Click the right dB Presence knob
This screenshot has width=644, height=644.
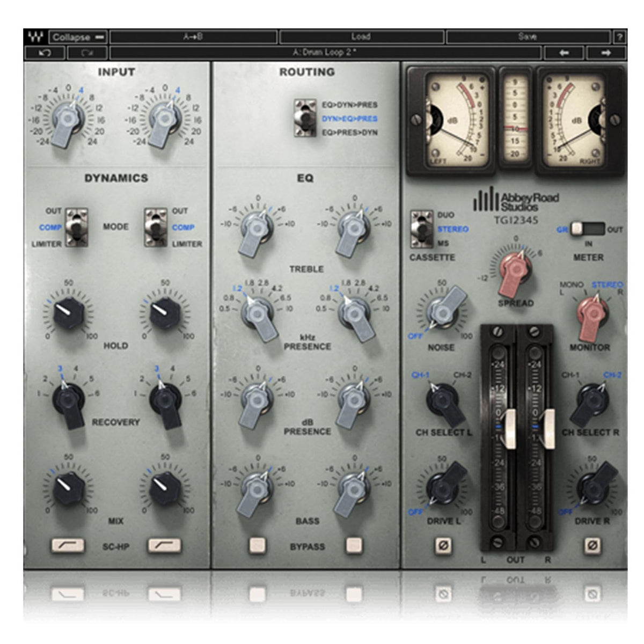[x=353, y=402]
